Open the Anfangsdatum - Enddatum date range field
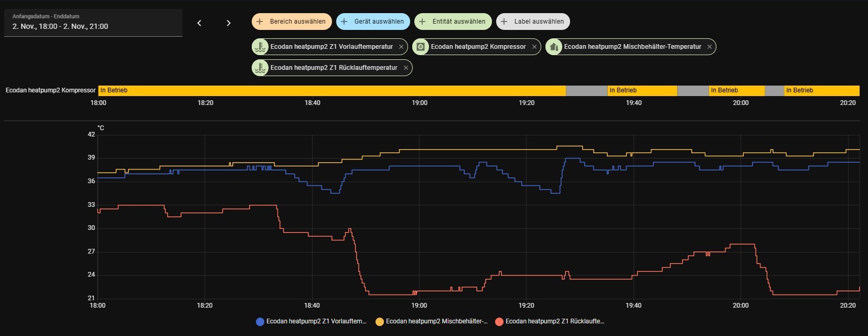Viewport: 868px width, 336px height. click(93, 23)
